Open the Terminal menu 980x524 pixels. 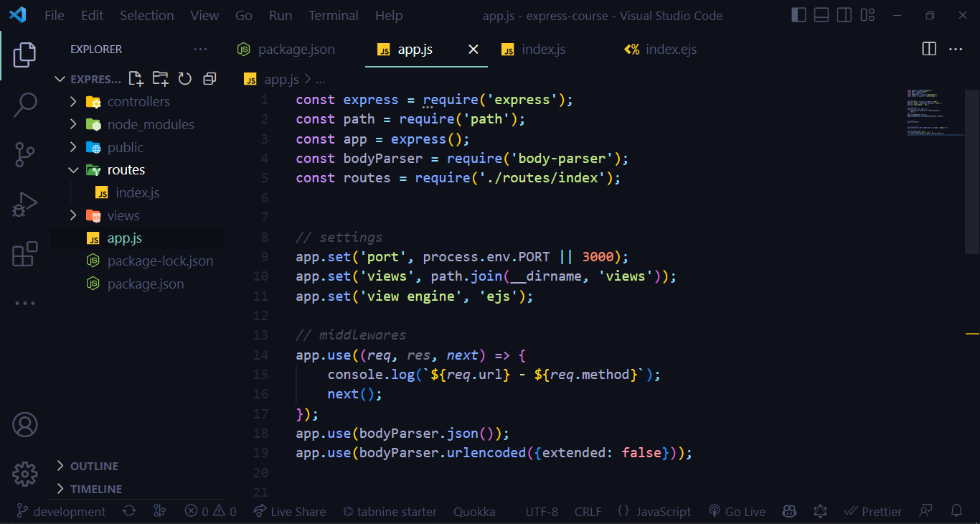pyautogui.click(x=333, y=14)
